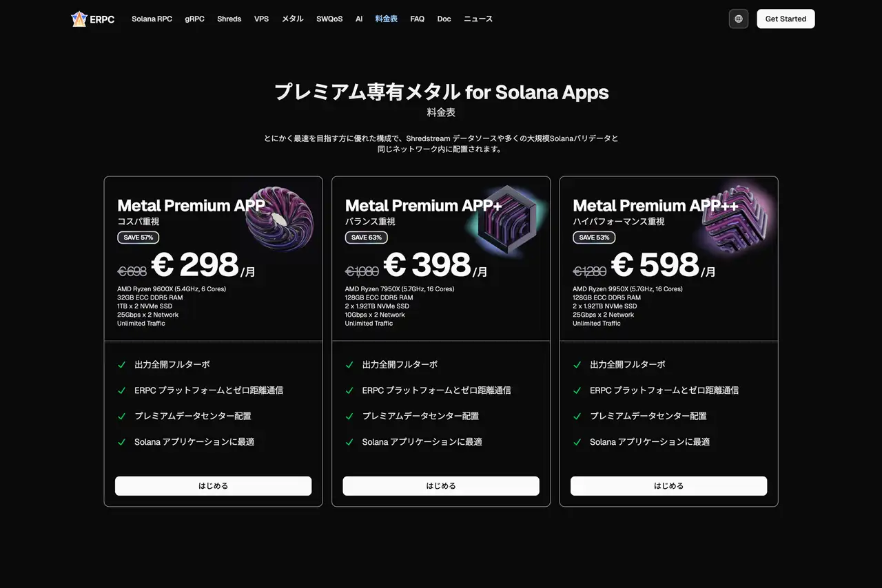
Task: Click the Get Started button
Action: (786, 19)
